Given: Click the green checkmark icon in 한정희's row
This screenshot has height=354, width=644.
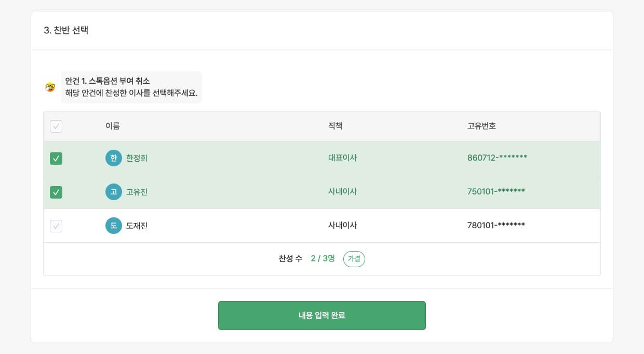Looking at the screenshot, I should click(56, 158).
